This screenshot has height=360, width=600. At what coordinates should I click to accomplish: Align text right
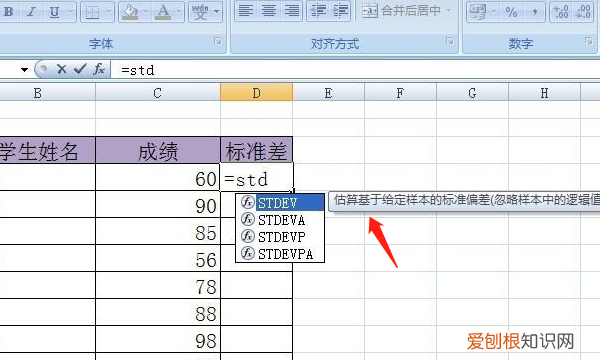coord(292,10)
